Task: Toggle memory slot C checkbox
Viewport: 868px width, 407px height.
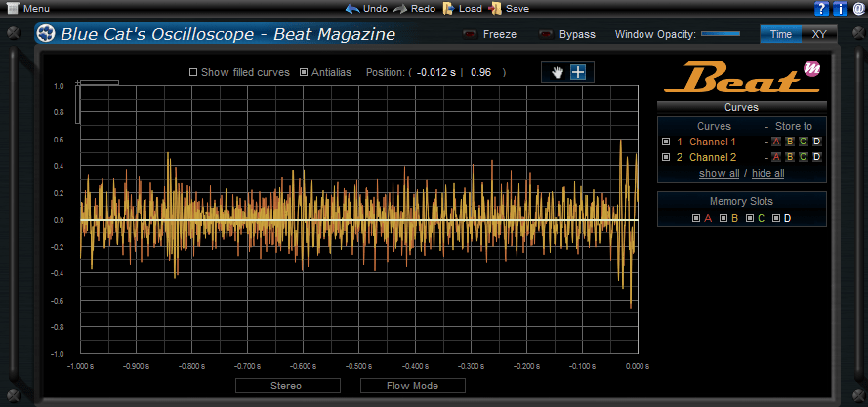Action: point(750,219)
